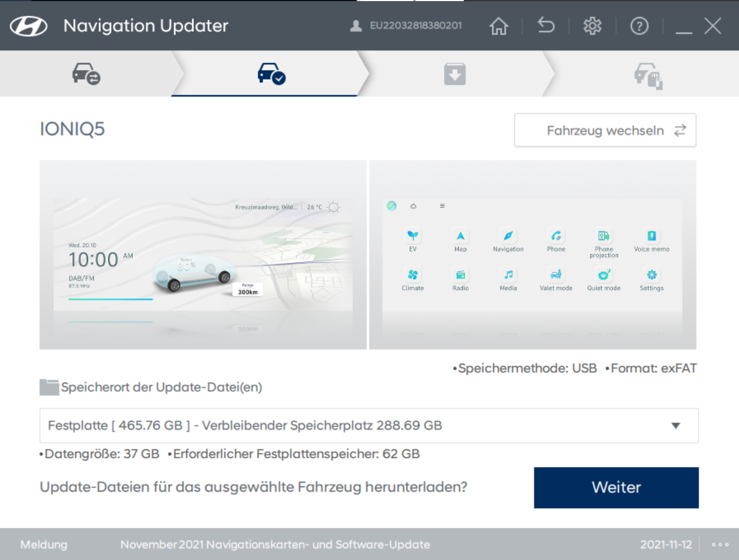Click the Fahrzeug wechseln button

click(604, 130)
